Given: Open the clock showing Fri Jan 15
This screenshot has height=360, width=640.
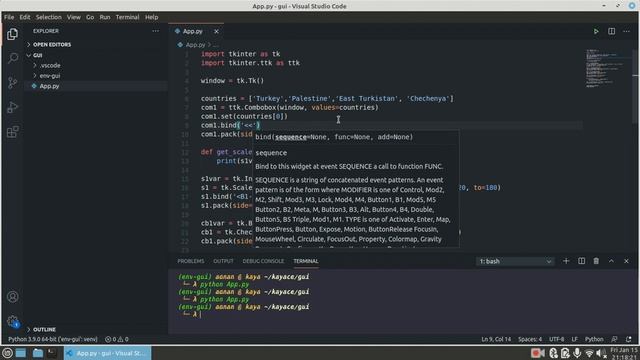Looking at the screenshot, I should [624, 353].
